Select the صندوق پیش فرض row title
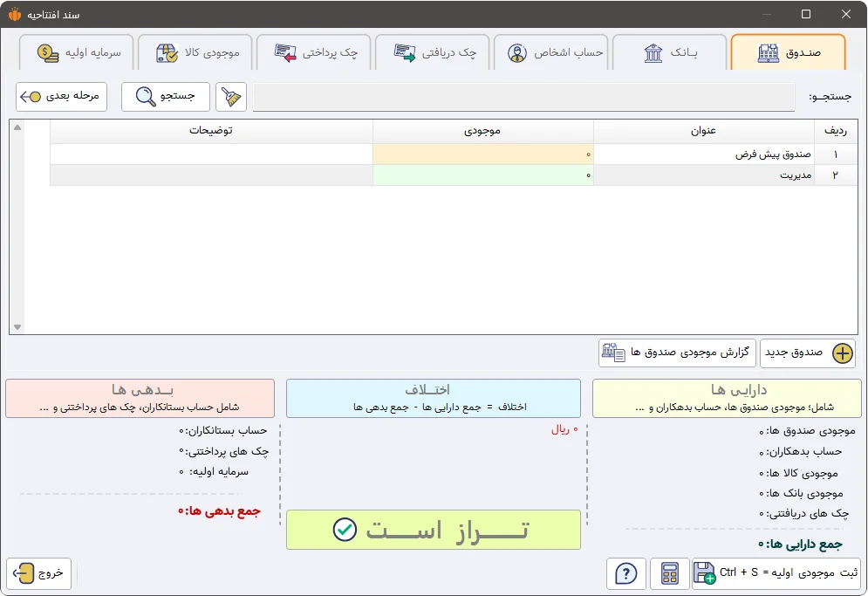The height and width of the screenshot is (596, 868). point(704,154)
